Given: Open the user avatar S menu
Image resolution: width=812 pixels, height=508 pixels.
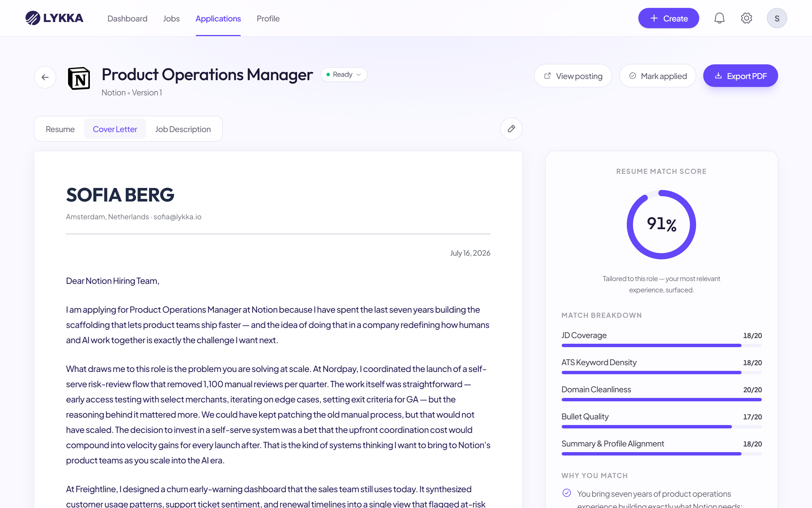Looking at the screenshot, I should pos(777,18).
